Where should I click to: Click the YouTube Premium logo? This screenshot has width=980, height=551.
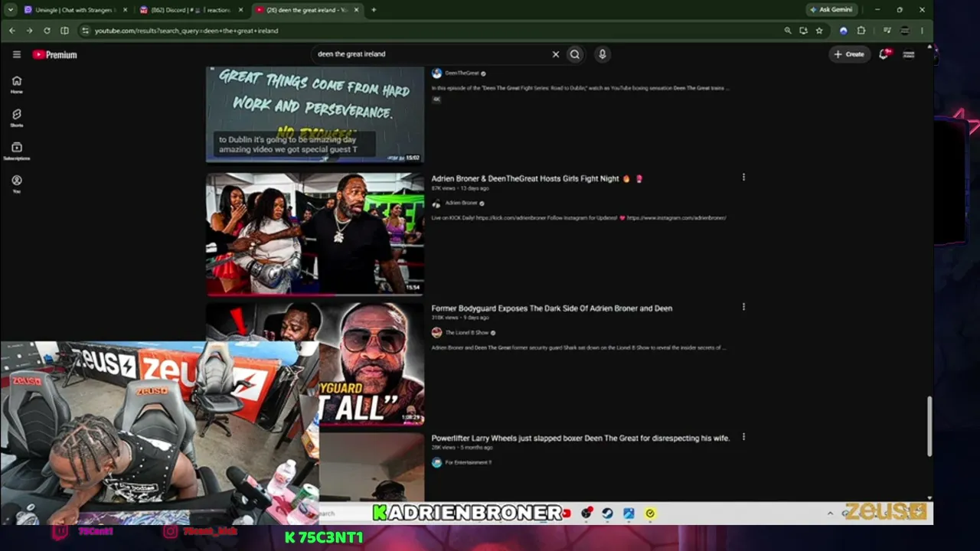(54, 54)
